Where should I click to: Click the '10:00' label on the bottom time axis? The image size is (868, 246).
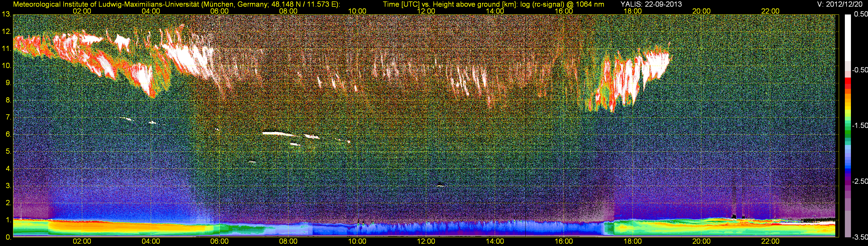[x=357, y=241]
